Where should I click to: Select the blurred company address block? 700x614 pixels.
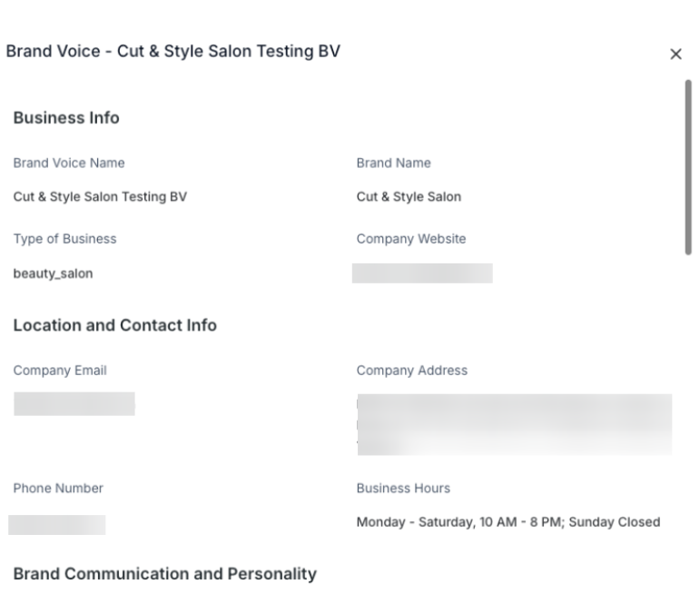(x=514, y=424)
